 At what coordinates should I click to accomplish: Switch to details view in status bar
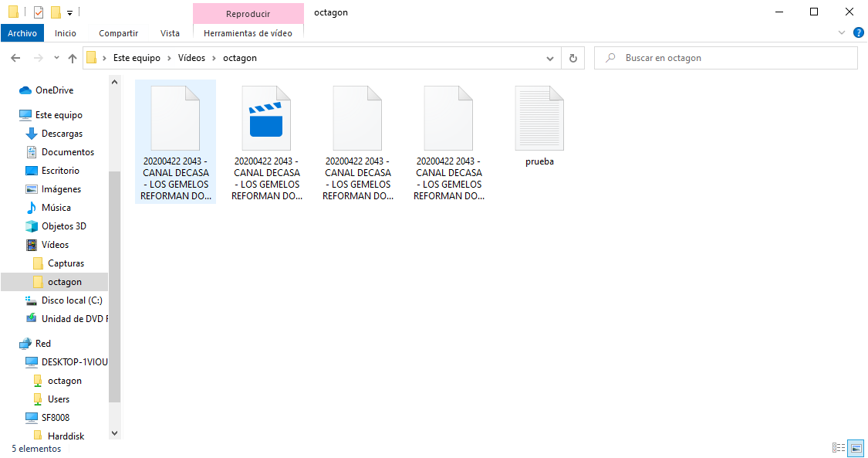pos(839,448)
